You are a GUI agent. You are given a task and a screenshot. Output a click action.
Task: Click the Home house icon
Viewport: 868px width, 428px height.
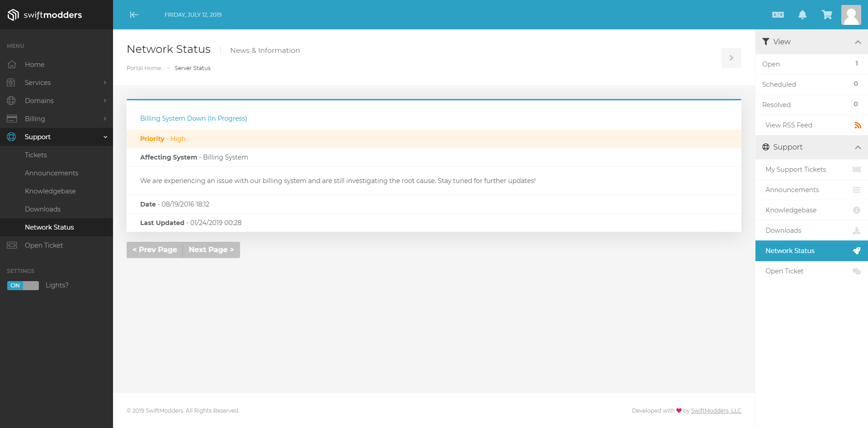click(x=12, y=65)
